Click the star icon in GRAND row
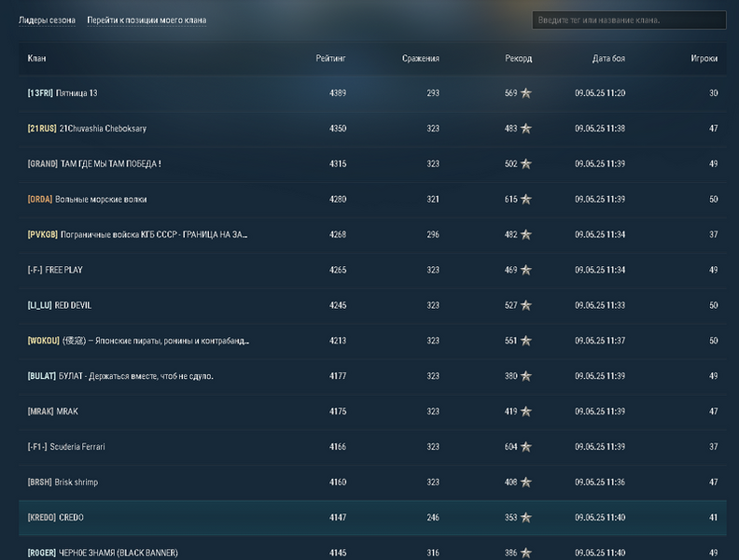This screenshot has height=560, width=739. [526, 164]
